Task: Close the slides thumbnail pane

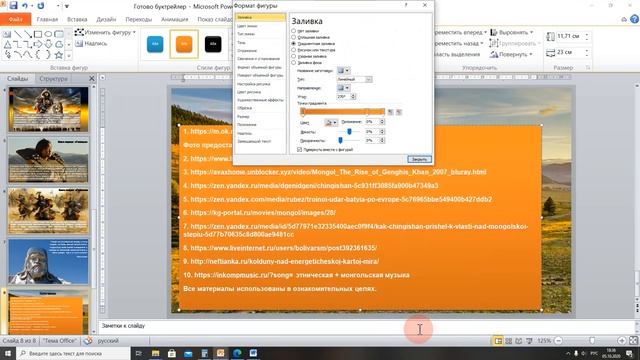Action: point(92,78)
